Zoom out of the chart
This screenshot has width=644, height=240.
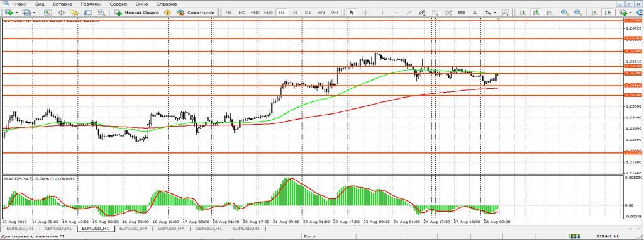578,13
